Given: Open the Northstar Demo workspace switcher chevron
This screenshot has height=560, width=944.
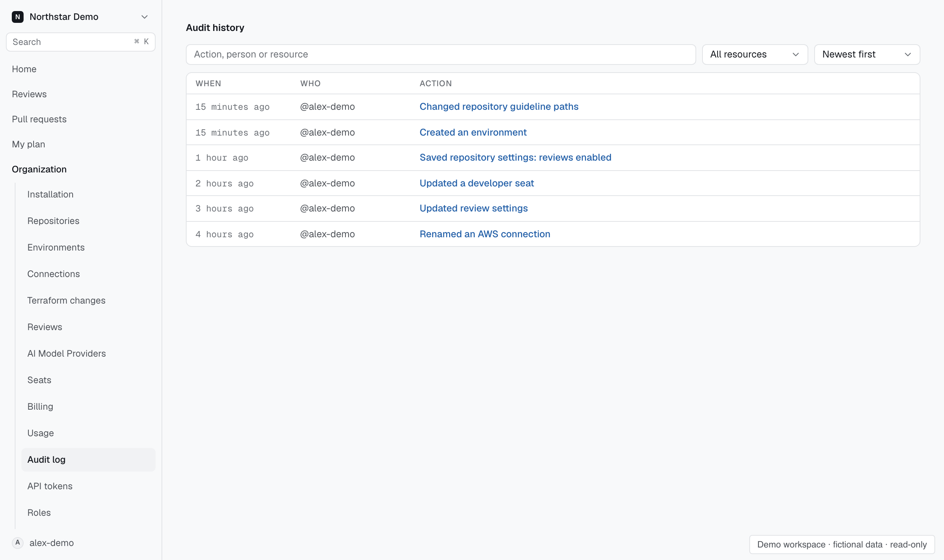Looking at the screenshot, I should tap(144, 17).
